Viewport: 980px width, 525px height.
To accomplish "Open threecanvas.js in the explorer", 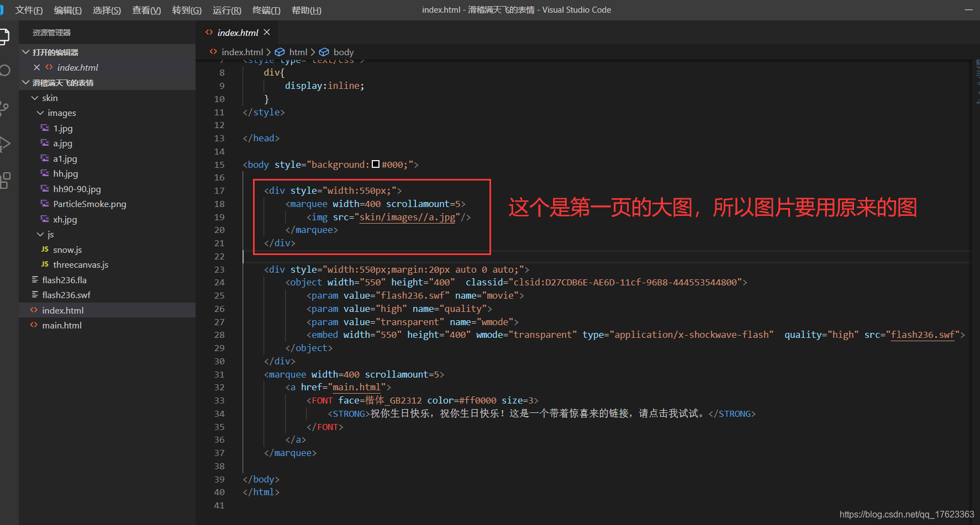I will click(x=107, y=264).
